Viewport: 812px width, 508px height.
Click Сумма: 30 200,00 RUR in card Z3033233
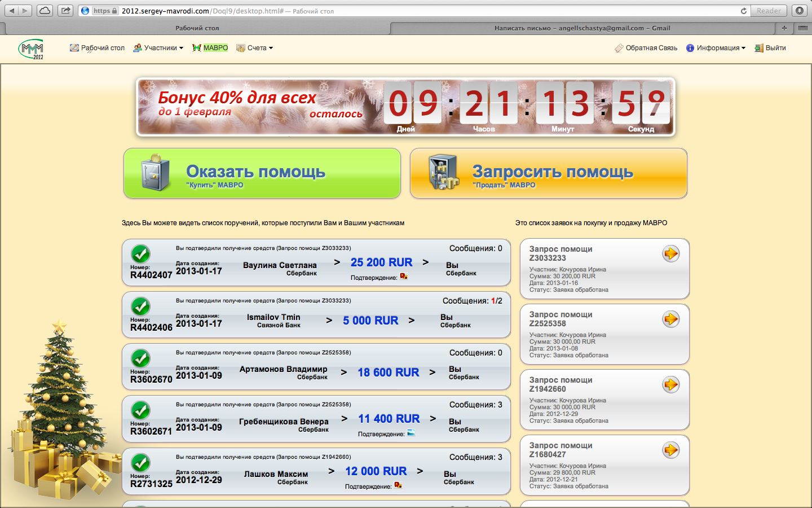click(x=562, y=276)
